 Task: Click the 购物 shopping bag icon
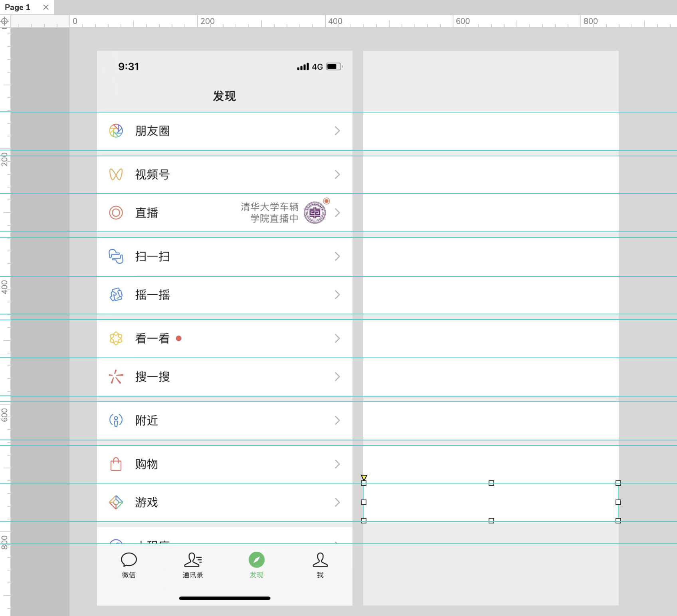[116, 464]
